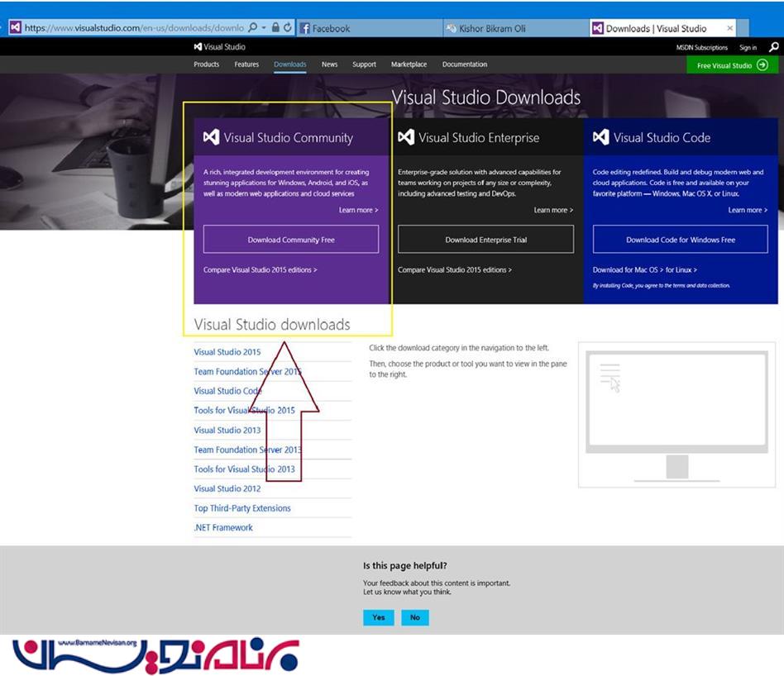Click the Sign in link
The image size is (784, 676).
(748, 47)
